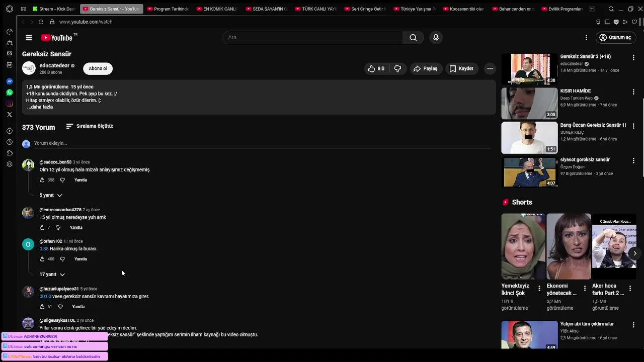The image size is (644, 362).
Task: Switch to Stream - Kick Dashboard tab
Action: [53, 9]
